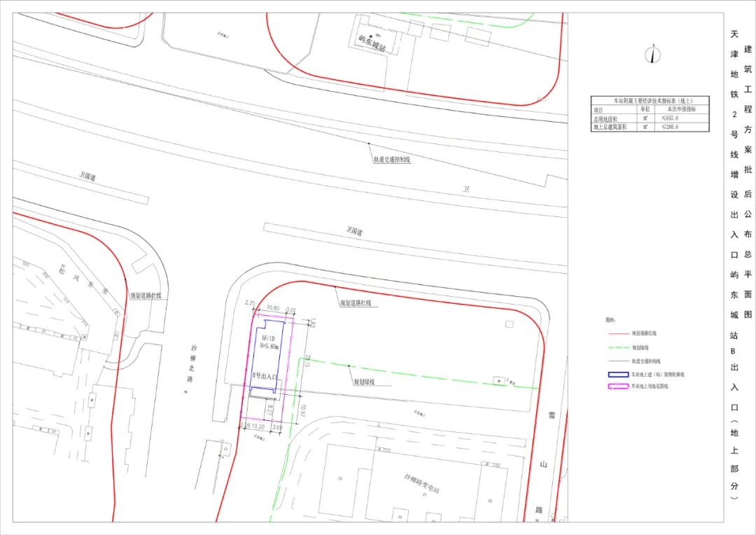Click the technical indicators table title row
This screenshot has height=535, width=756.
click(x=649, y=101)
